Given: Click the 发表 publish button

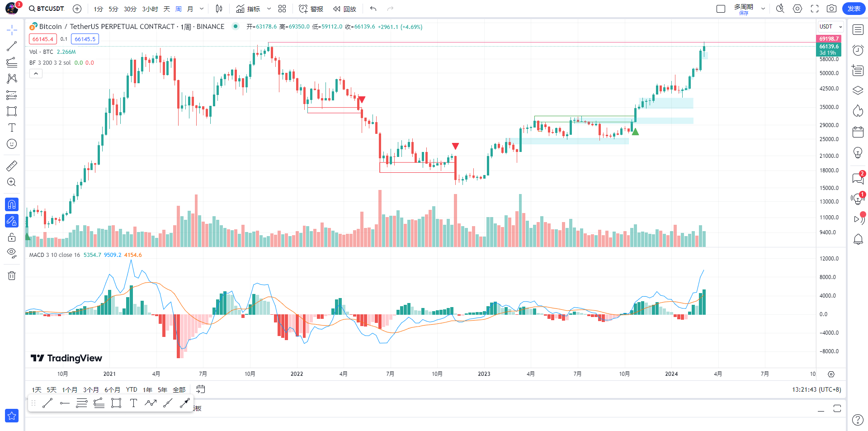Looking at the screenshot, I should (x=854, y=9).
